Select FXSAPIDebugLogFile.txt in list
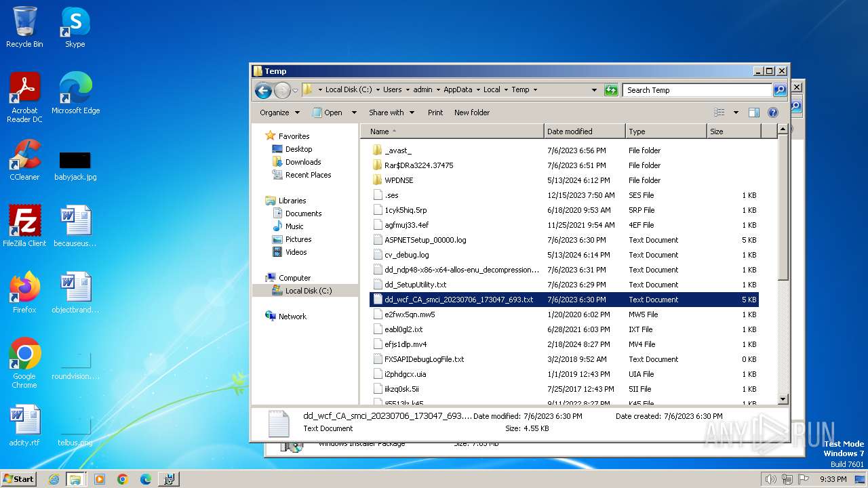This screenshot has width=868, height=488. pyautogui.click(x=564, y=359)
